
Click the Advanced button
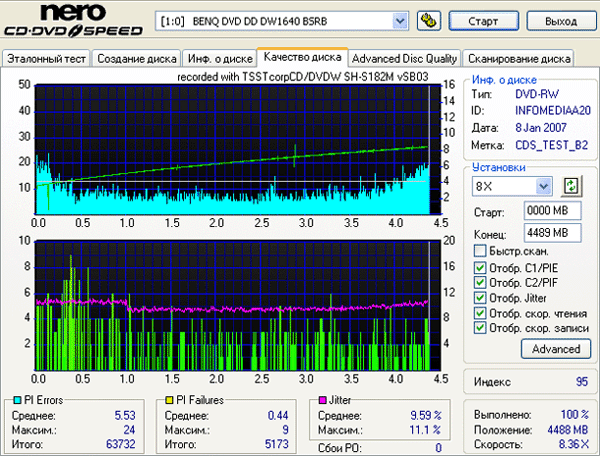coord(555,349)
